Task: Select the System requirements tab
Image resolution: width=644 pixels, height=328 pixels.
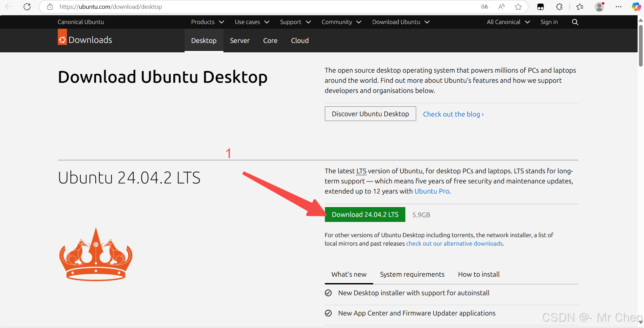Action: tap(412, 274)
